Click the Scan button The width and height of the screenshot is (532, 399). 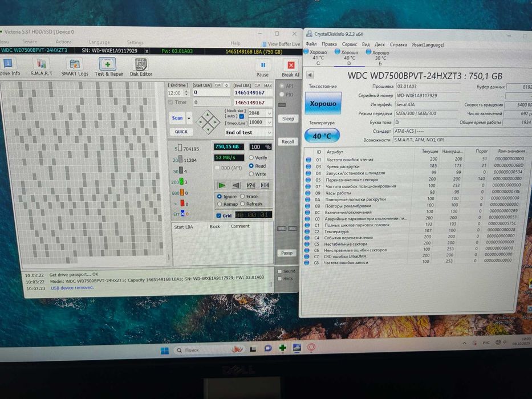(x=177, y=118)
